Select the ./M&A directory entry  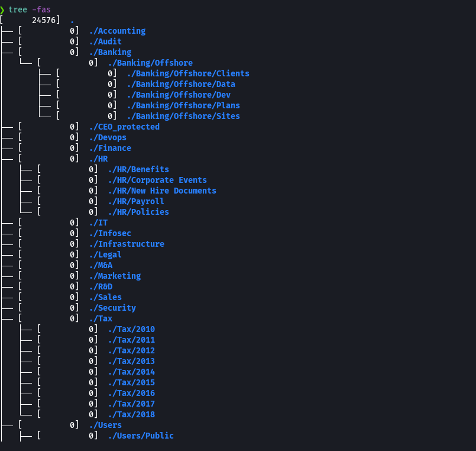click(101, 265)
